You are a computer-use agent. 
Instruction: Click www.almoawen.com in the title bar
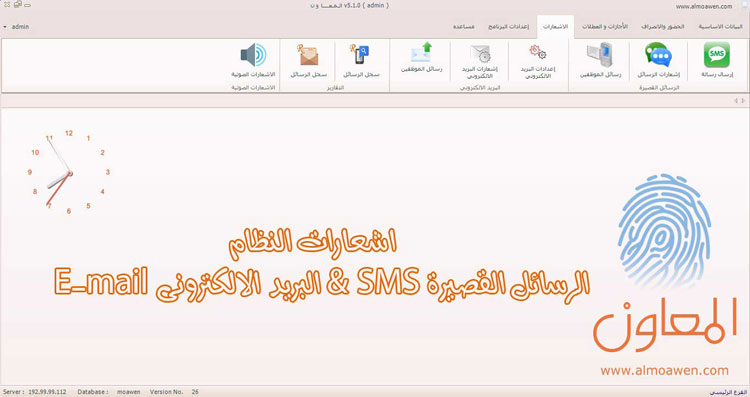[704, 6]
